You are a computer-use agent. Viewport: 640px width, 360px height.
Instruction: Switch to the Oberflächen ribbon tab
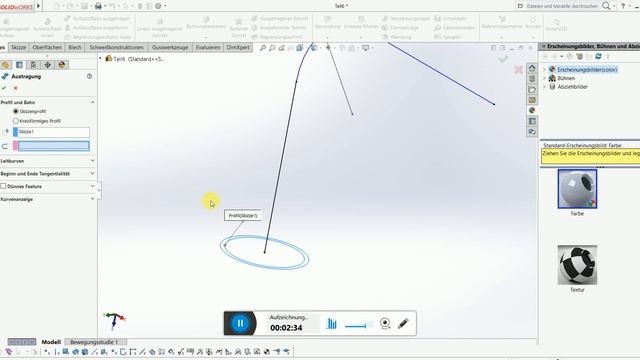click(x=47, y=47)
